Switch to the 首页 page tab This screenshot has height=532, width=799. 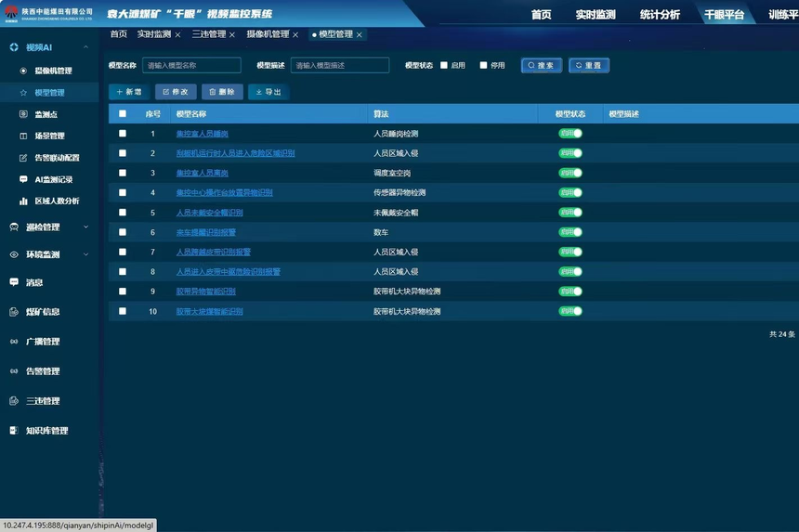(x=119, y=34)
